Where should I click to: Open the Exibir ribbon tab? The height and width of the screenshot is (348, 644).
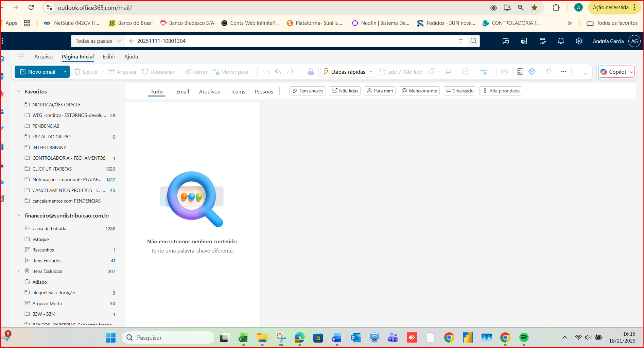tap(109, 57)
